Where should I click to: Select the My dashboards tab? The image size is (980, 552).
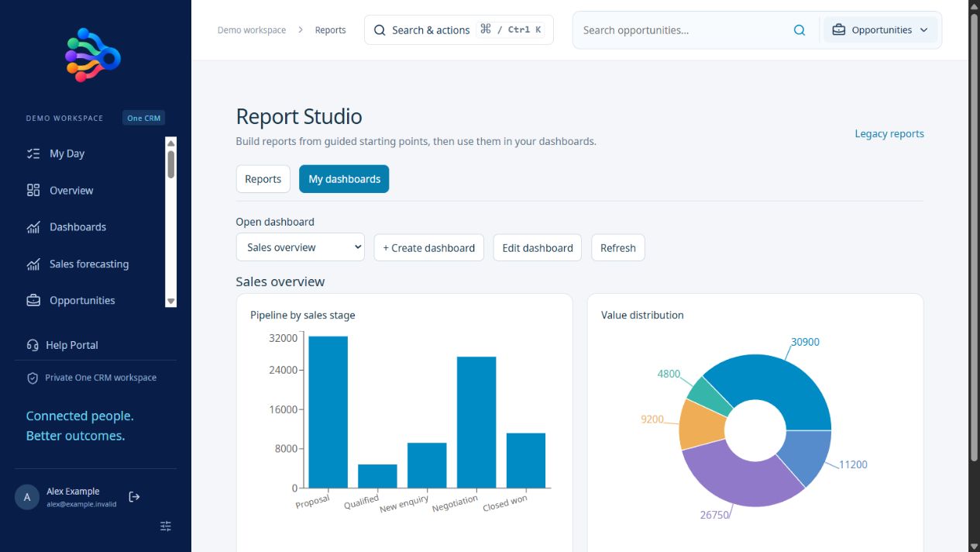click(x=344, y=179)
